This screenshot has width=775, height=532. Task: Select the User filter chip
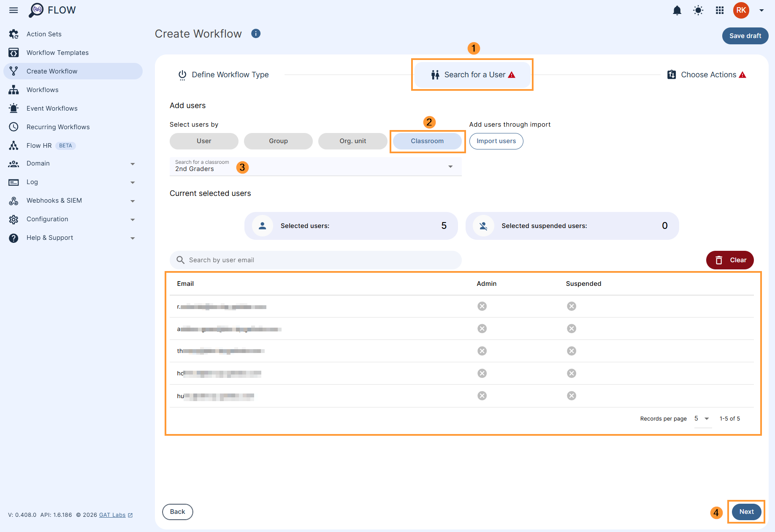(204, 141)
